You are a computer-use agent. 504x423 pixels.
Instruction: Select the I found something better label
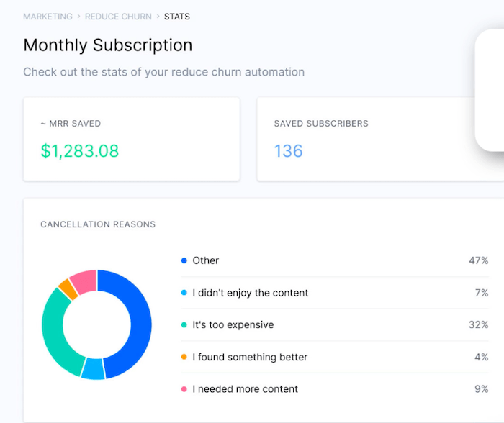pyautogui.click(x=250, y=357)
